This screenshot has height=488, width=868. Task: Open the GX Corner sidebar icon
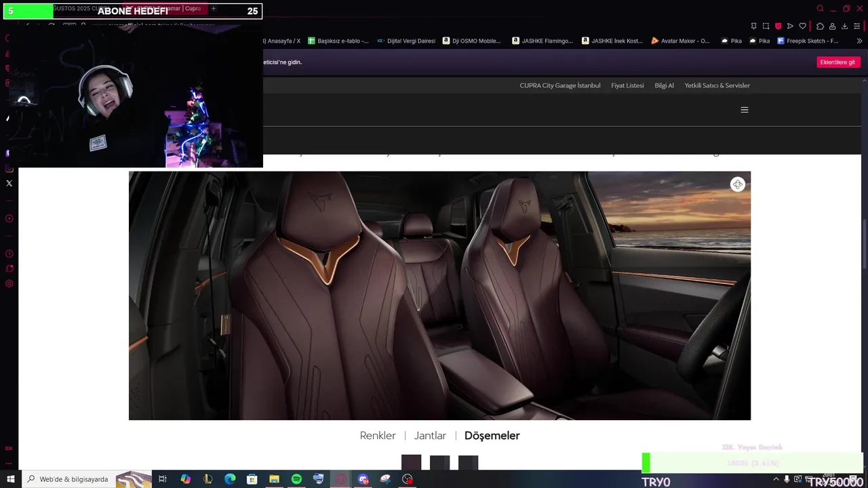pyautogui.click(x=9, y=448)
